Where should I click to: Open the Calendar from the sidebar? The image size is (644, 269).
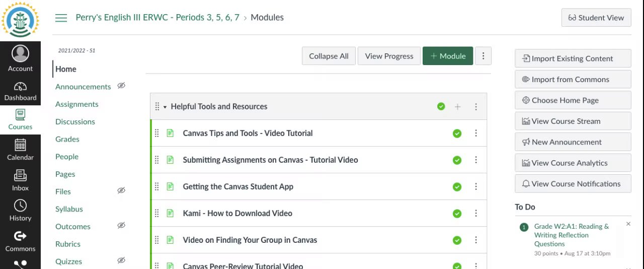pos(20,146)
